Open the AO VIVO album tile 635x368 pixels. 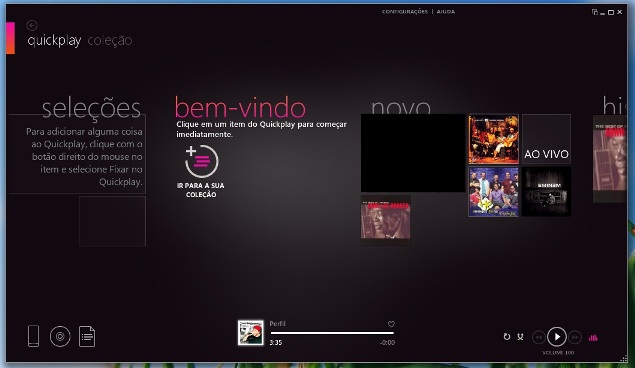546,139
